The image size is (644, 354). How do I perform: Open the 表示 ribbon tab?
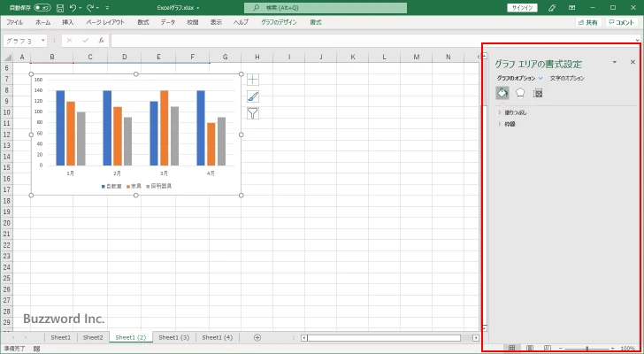[x=216, y=23]
